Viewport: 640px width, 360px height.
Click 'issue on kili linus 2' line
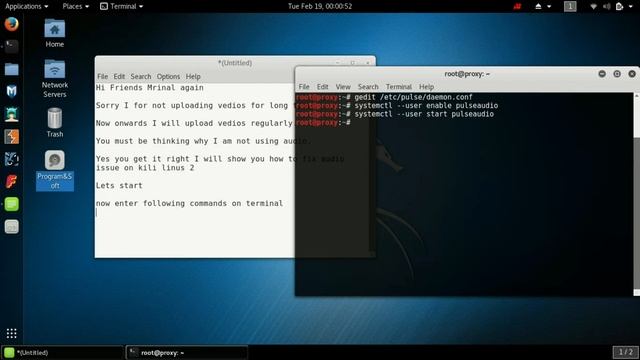click(x=145, y=168)
